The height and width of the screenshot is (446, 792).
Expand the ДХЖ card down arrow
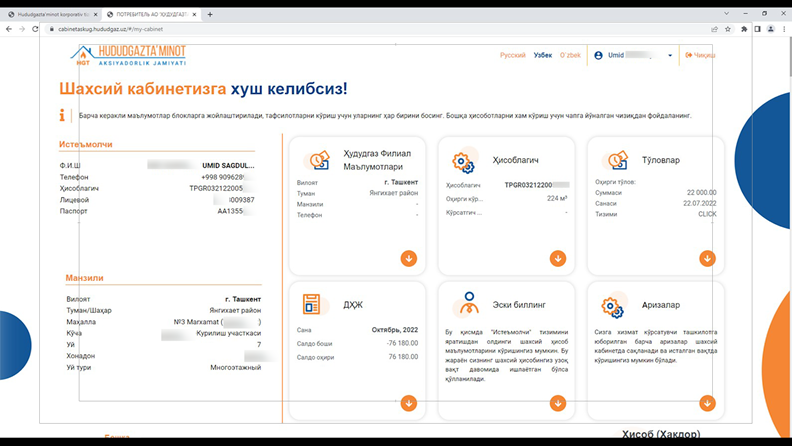(408, 402)
